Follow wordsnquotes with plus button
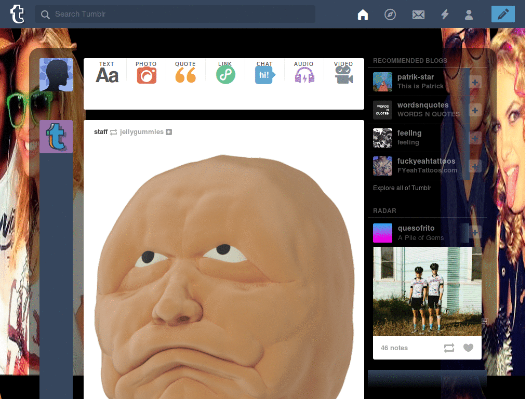 475,110
